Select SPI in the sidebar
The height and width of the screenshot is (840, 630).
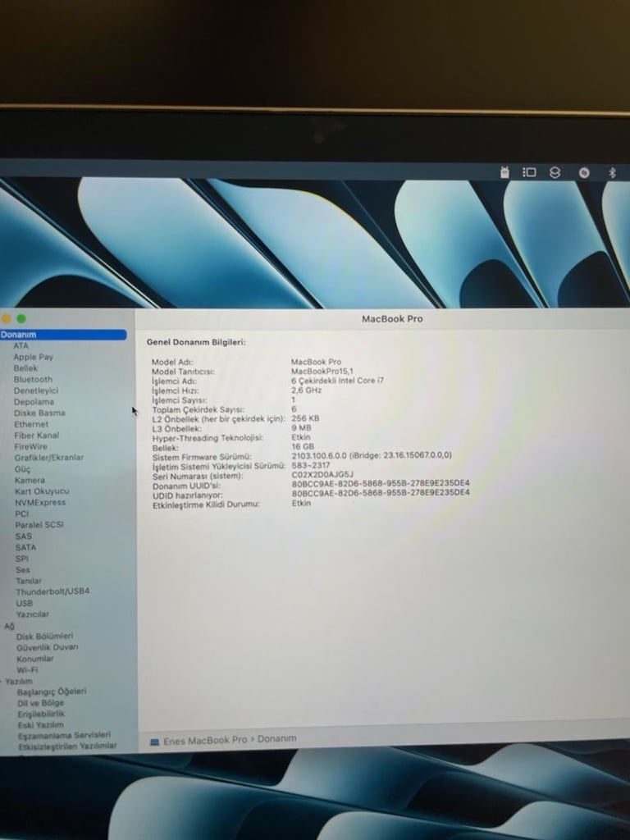tap(22, 559)
